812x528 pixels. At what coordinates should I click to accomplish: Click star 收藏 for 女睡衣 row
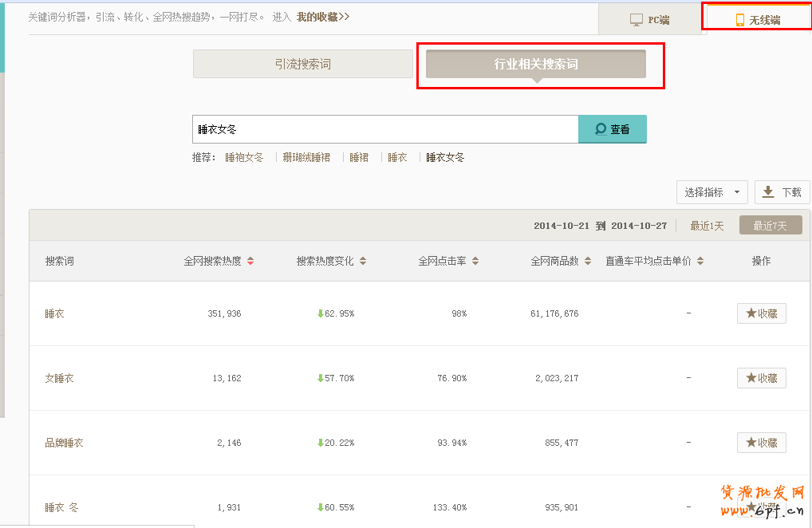pyautogui.click(x=761, y=378)
